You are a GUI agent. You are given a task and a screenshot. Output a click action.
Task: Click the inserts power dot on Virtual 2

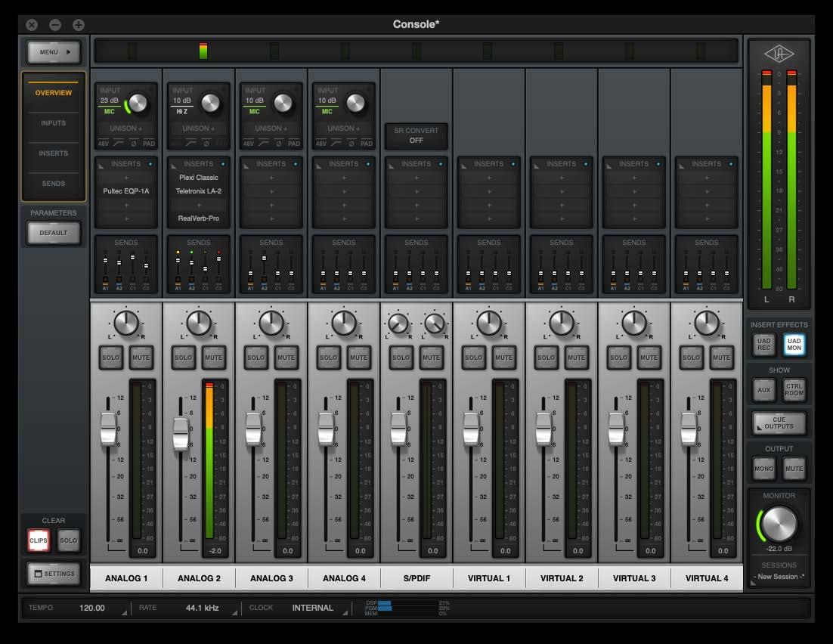coord(586,164)
